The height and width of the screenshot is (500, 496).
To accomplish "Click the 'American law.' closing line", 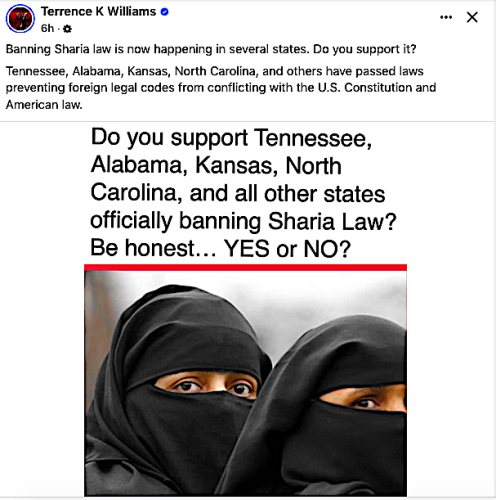I will (44, 105).
